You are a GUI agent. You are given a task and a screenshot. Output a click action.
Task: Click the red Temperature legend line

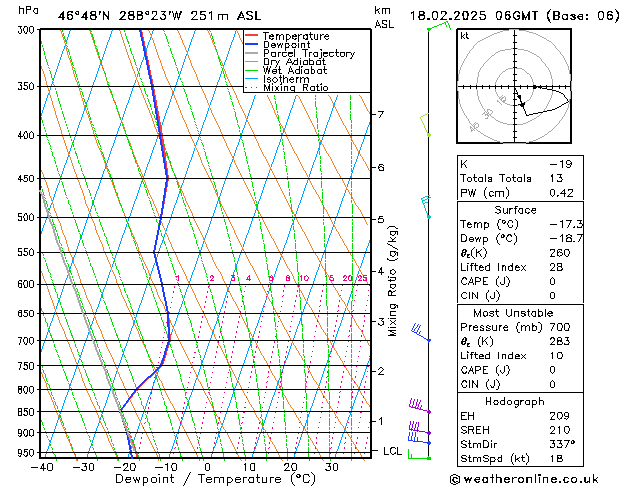pos(251,36)
